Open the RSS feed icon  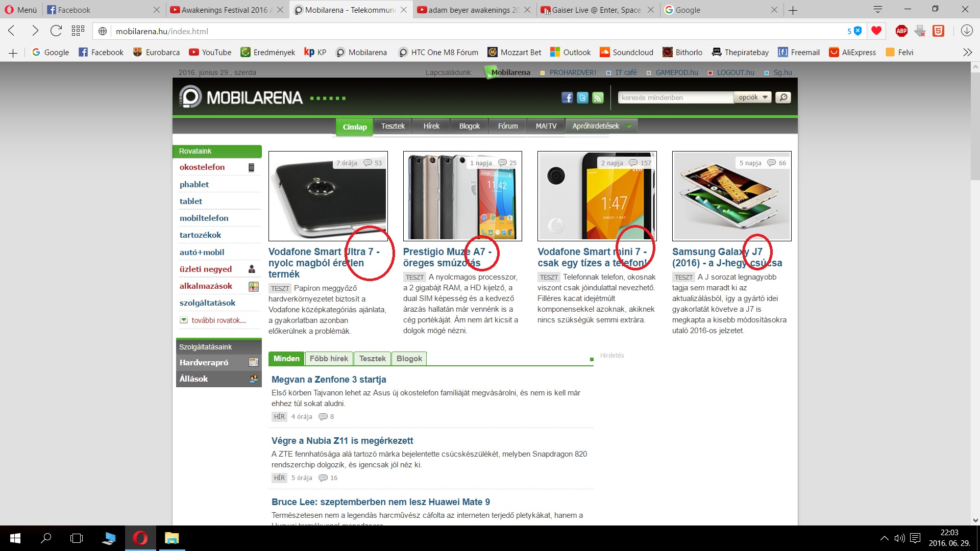click(598, 97)
